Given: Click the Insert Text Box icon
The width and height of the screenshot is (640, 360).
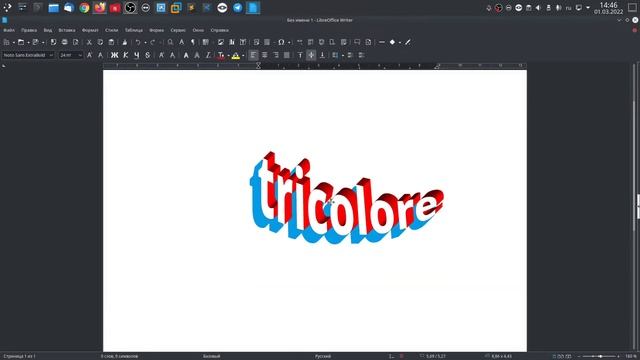Looking at the screenshot, I should pyautogui.click(x=243, y=42).
